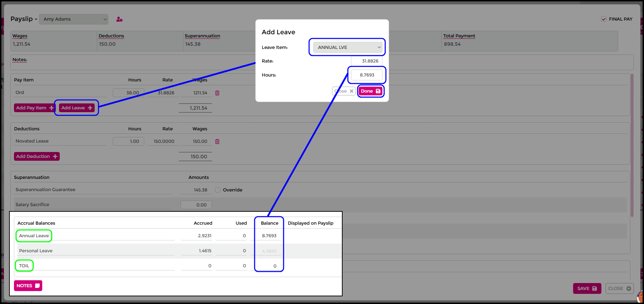This screenshot has height=304, width=644.
Task: Edit the Ord hours field showing 38.00
Action: tap(128, 93)
